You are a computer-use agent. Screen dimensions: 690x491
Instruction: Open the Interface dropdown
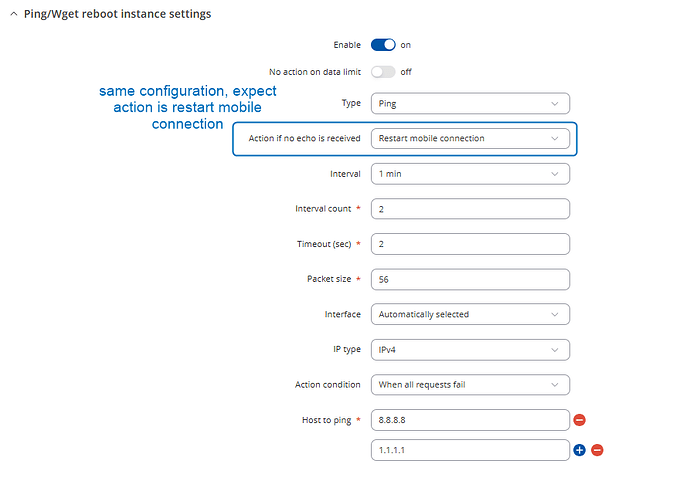coord(469,314)
